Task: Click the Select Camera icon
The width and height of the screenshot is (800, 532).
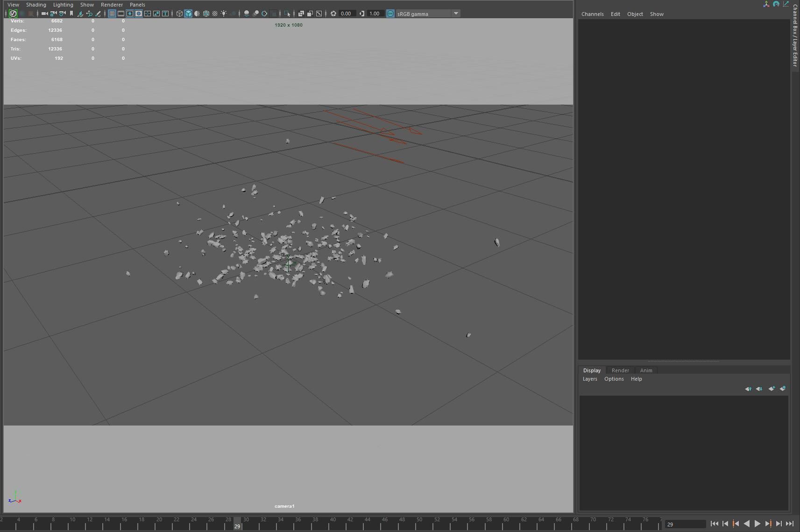Action: coord(44,14)
